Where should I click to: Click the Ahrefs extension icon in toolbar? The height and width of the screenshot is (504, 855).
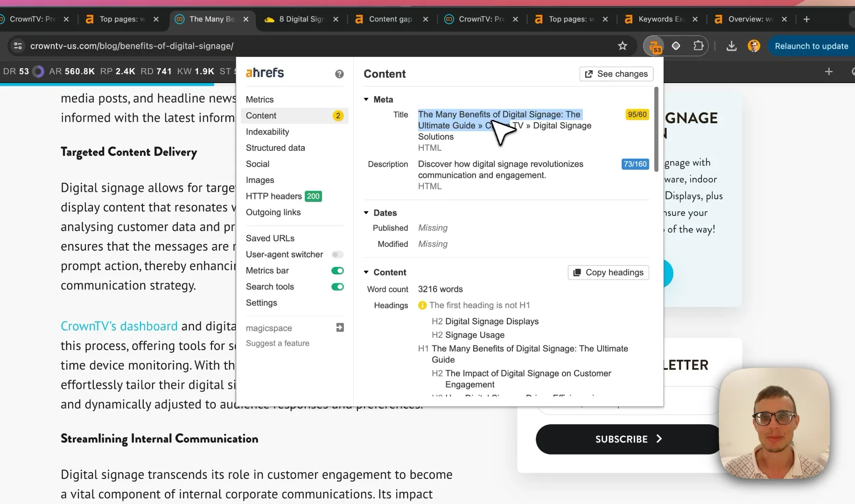point(654,46)
